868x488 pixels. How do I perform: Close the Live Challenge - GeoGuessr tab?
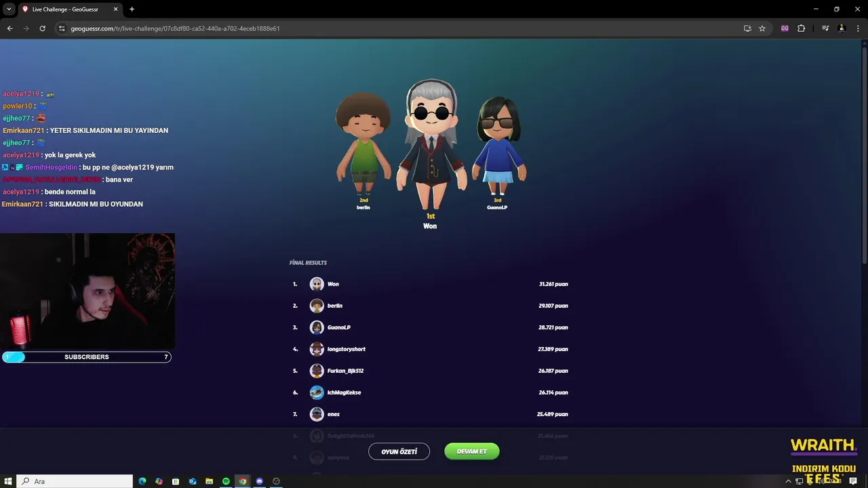coord(115,9)
